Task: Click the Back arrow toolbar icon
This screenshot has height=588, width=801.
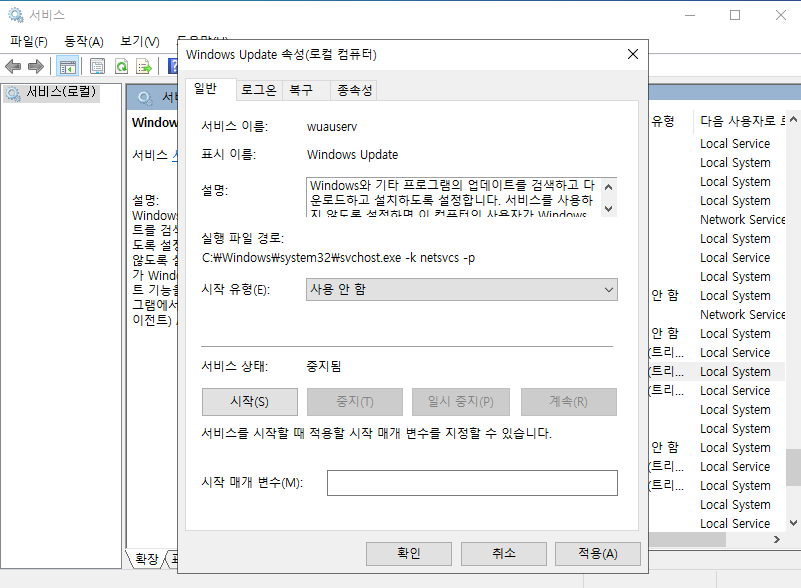Action: coord(13,66)
